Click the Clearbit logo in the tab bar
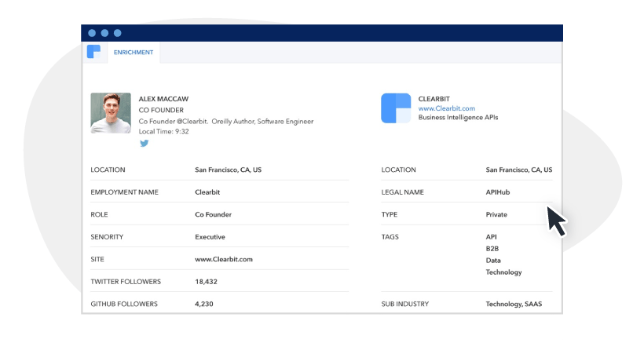Screen dimensions: 644x343 94,53
